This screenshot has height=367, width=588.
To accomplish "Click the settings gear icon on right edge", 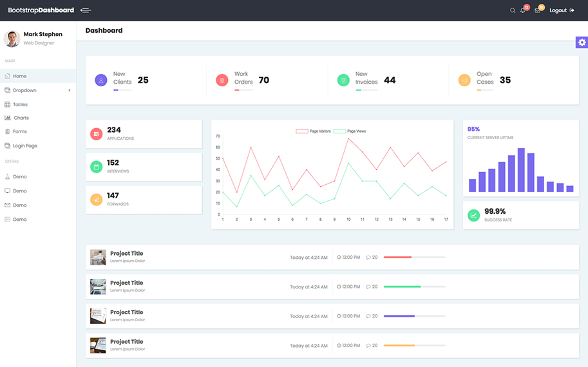I will (x=582, y=42).
